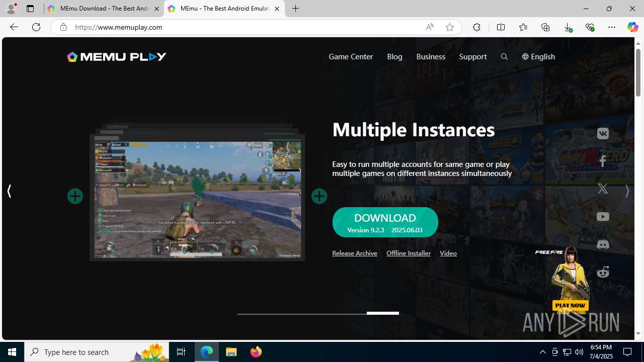Go to next slide arrow
The height and width of the screenshot is (362, 644).
point(627,191)
